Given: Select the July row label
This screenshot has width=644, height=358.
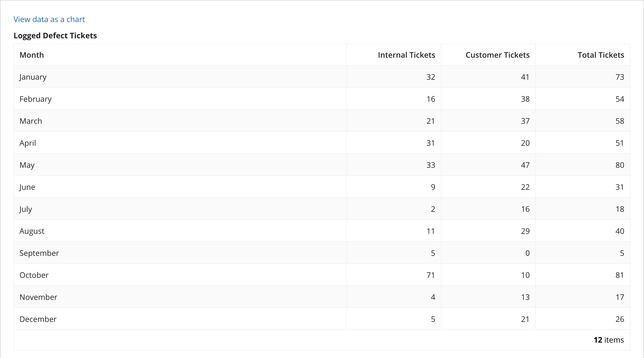Looking at the screenshot, I should [x=26, y=209].
